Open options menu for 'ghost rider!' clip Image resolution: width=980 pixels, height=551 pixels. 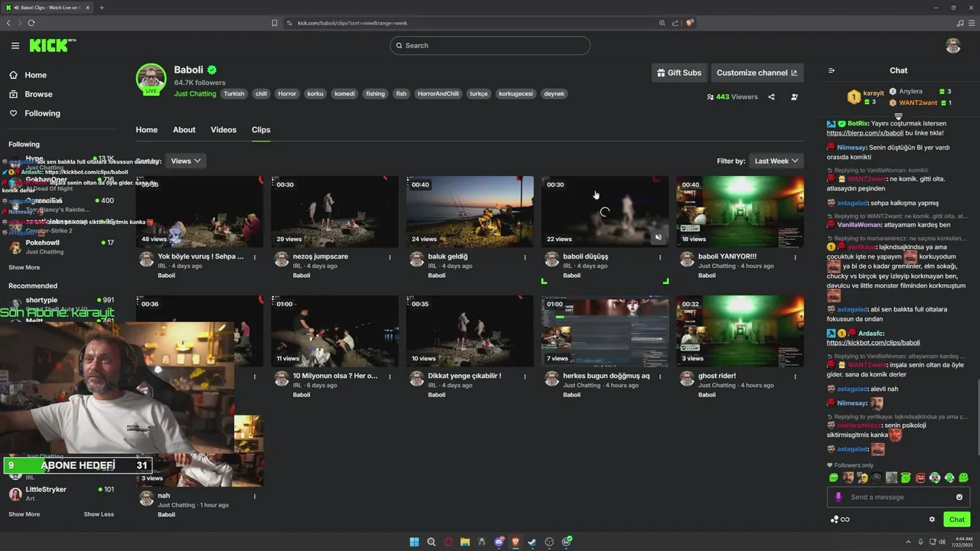[795, 377]
